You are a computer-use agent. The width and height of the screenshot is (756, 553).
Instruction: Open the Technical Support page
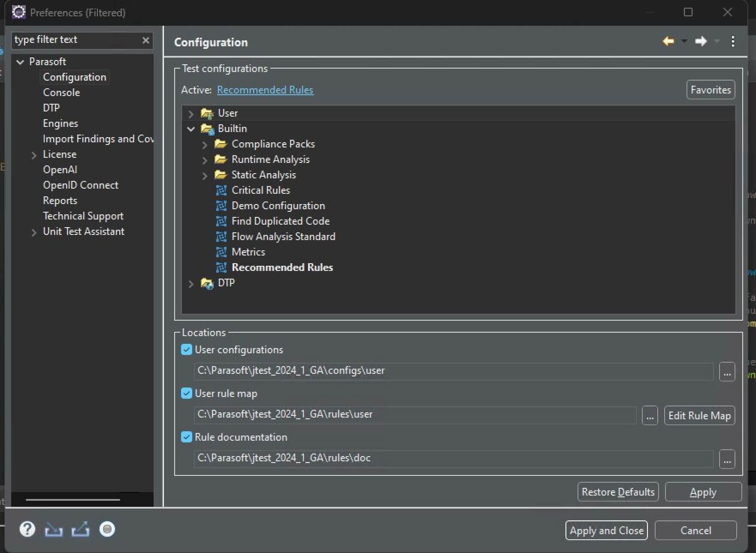[83, 216]
